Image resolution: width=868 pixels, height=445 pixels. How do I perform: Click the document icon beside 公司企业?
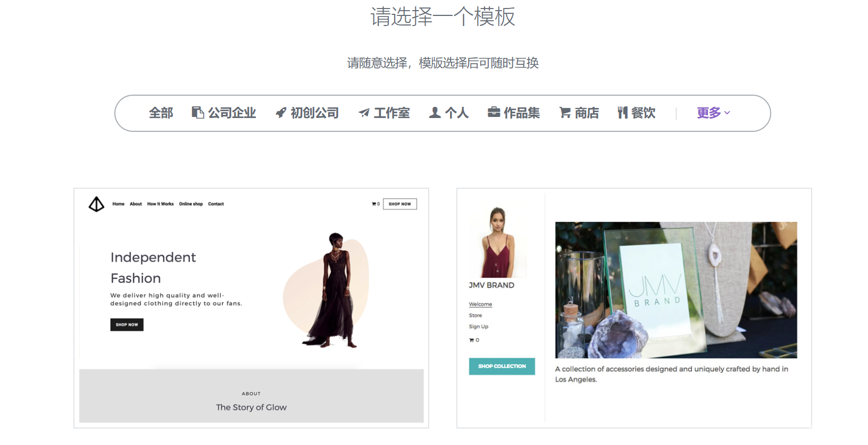click(x=198, y=113)
